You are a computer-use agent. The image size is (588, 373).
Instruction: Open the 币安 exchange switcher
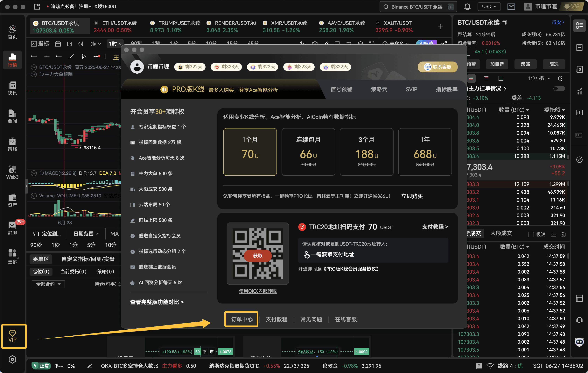pos(558,22)
